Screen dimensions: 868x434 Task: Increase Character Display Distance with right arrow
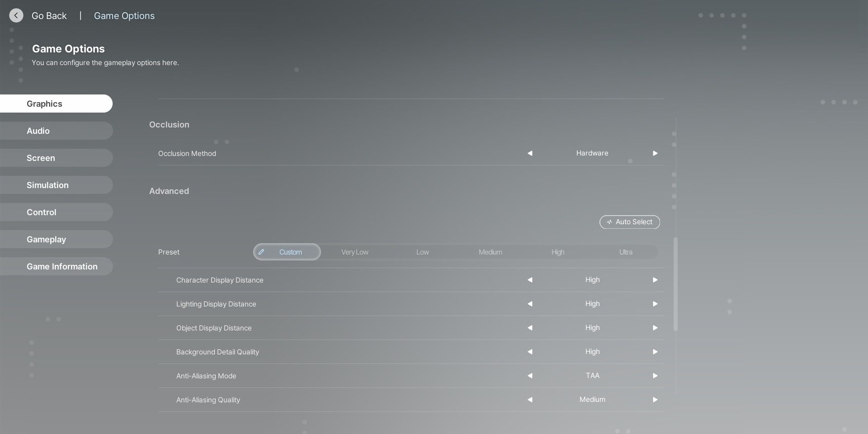655,280
